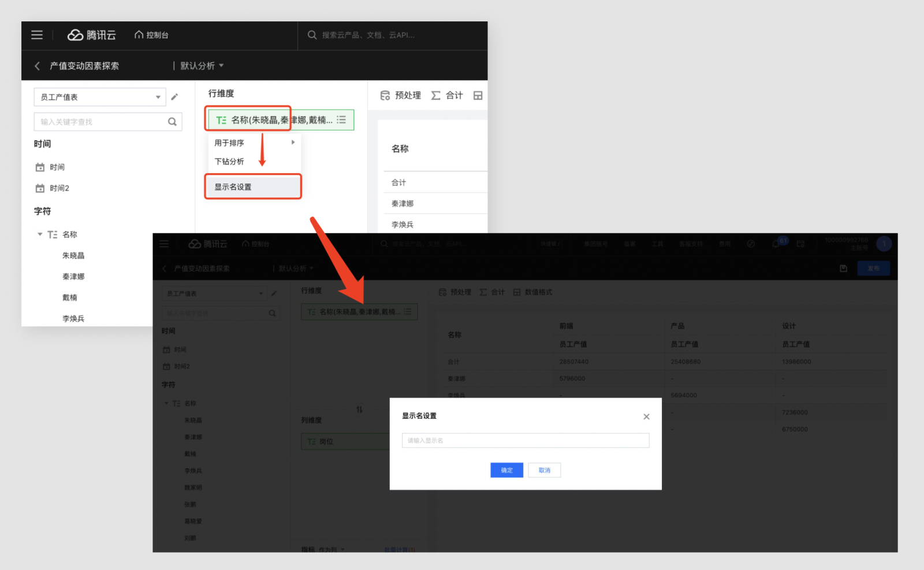Click 数值格式 in the dimmed window toolbar
This screenshot has height=570, width=924.
click(533, 292)
